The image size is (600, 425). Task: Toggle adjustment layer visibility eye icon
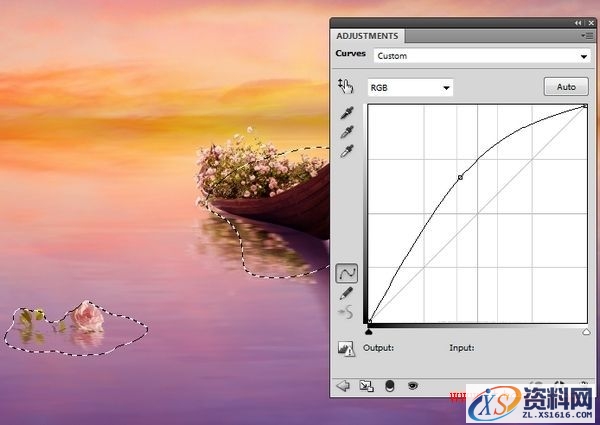[411, 386]
